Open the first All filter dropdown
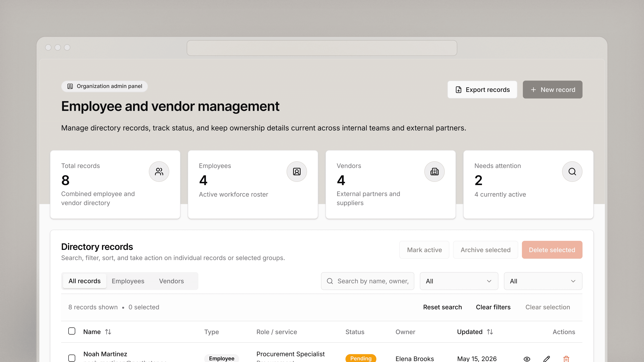 coord(459,281)
